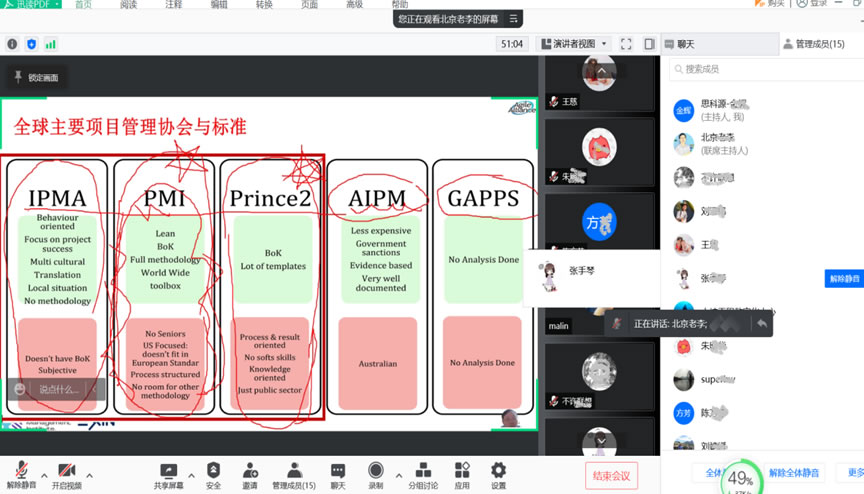The image size is (864, 494).
Task: Click the blue security shield icon
Action: tap(31, 44)
